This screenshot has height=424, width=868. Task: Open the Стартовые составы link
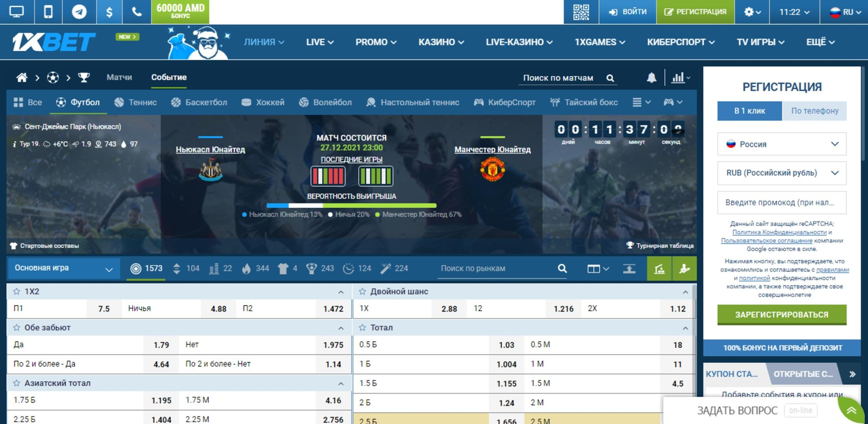[44, 246]
